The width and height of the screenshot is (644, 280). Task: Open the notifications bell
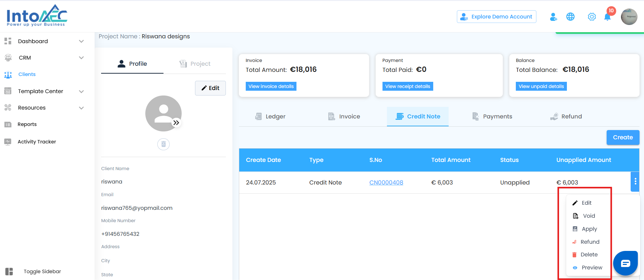[x=607, y=17]
